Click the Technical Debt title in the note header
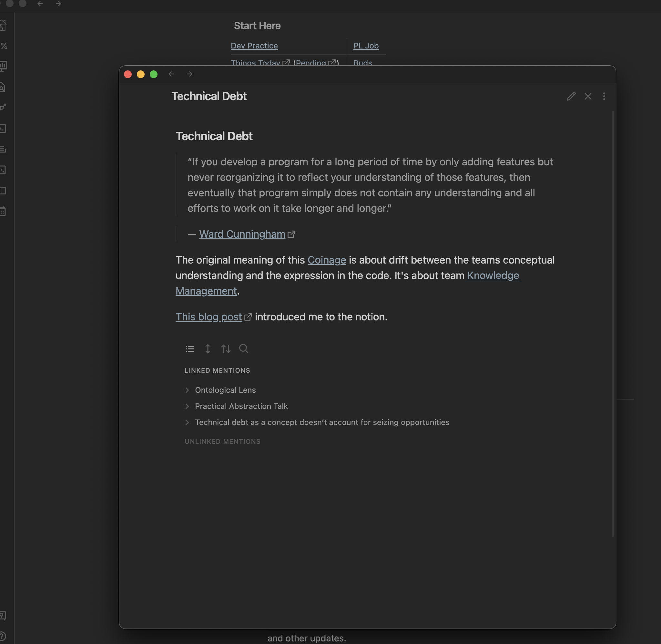 click(209, 96)
